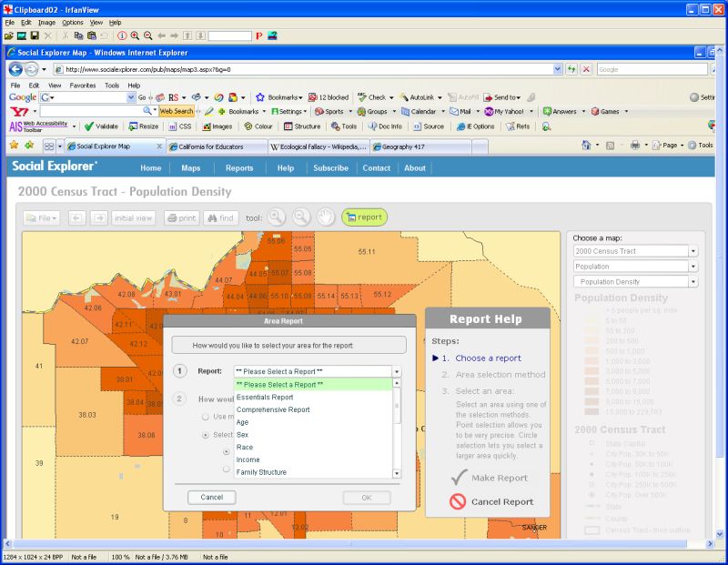
Task: Click the Google toolbar Bookmarks star
Action: point(260,97)
